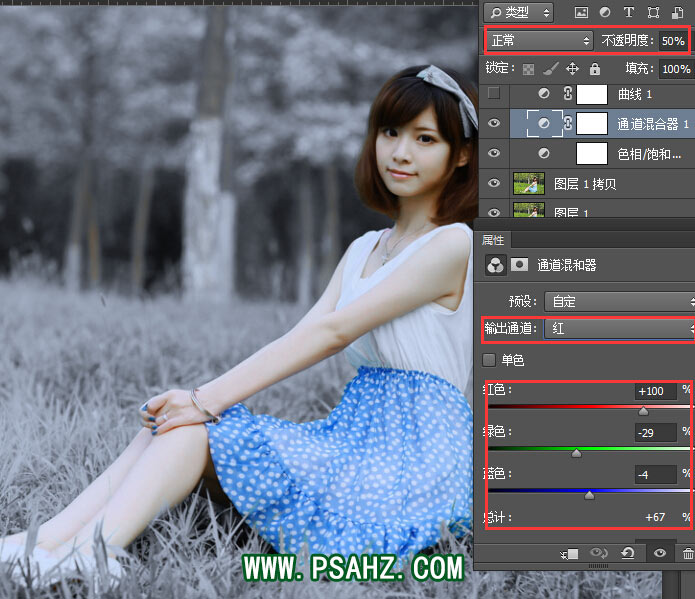Image resolution: width=695 pixels, height=599 pixels.
Task: Click the lock all padlock icon
Action: (595, 69)
